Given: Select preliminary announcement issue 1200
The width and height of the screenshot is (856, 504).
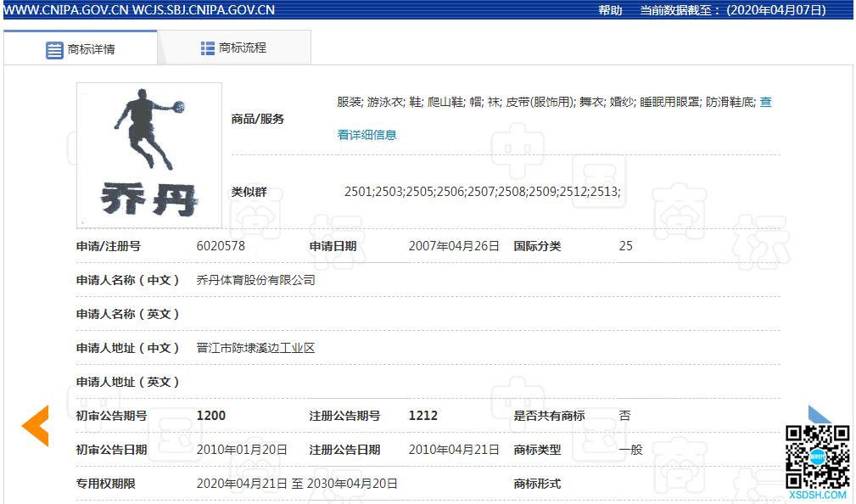Looking at the screenshot, I should (x=211, y=416).
